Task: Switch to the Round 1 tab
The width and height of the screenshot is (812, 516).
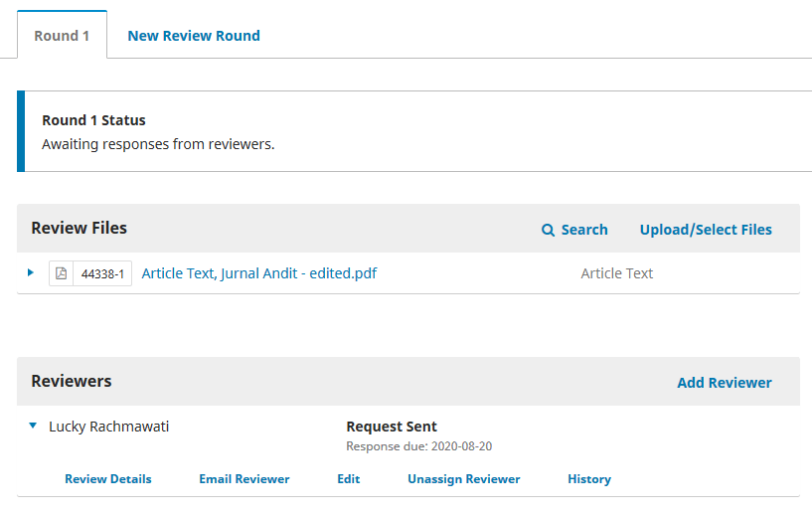Action: [62, 36]
